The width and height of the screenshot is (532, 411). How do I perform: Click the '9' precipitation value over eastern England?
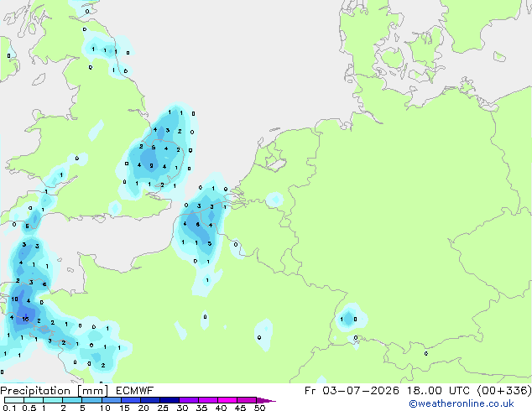coord(151,166)
